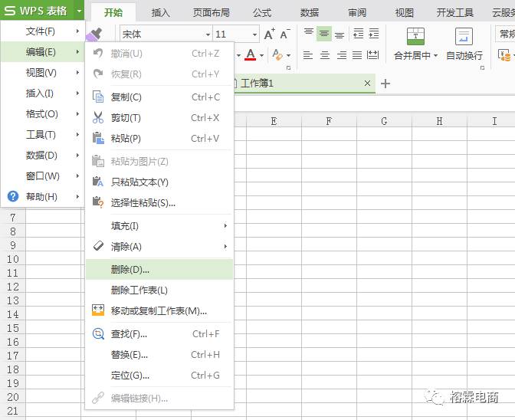The height and width of the screenshot is (420, 515).
Task: Select row header 12
Action: (13, 287)
